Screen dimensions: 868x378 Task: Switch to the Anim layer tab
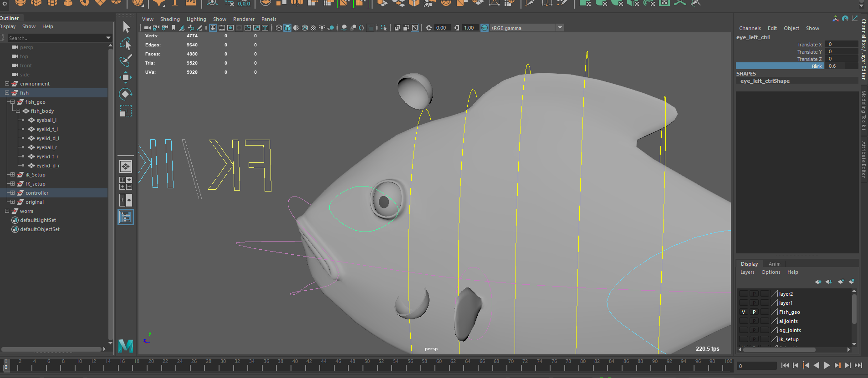pyautogui.click(x=774, y=264)
